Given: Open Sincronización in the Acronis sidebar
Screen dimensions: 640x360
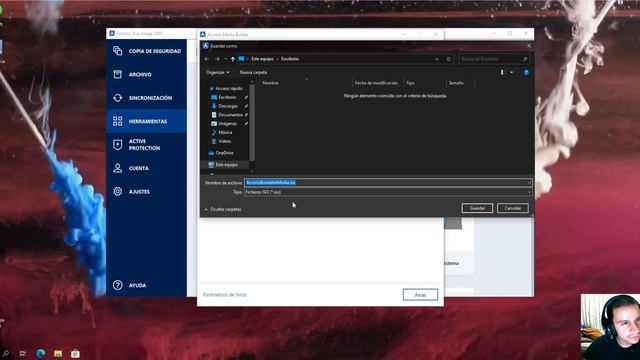Looking at the screenshot, I should click(147, 98).
